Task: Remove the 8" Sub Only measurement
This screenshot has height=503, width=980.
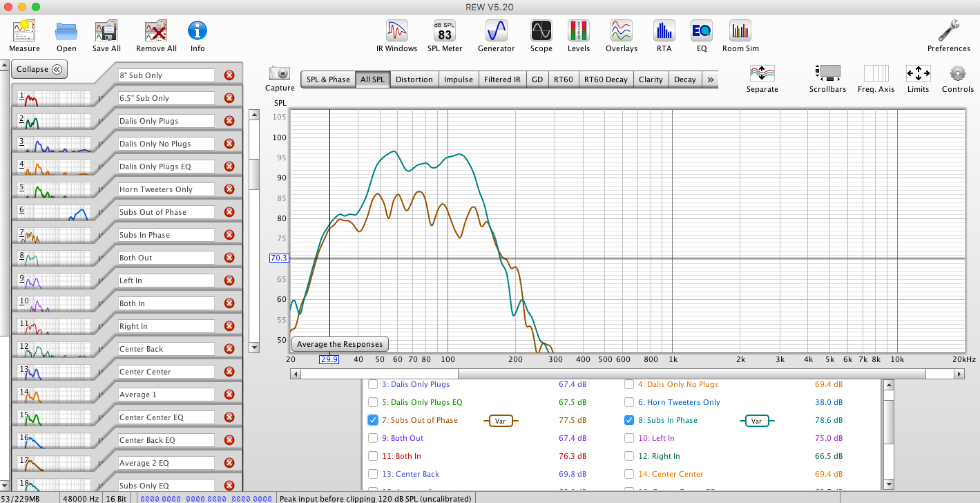Action: click(x=229, y=75)
